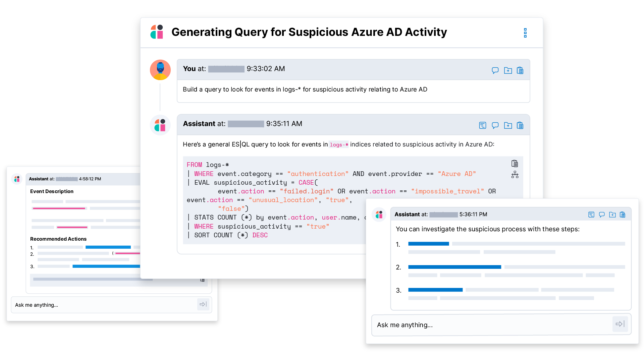Click blue link in Recommended Actions item 1

[108, 247]
